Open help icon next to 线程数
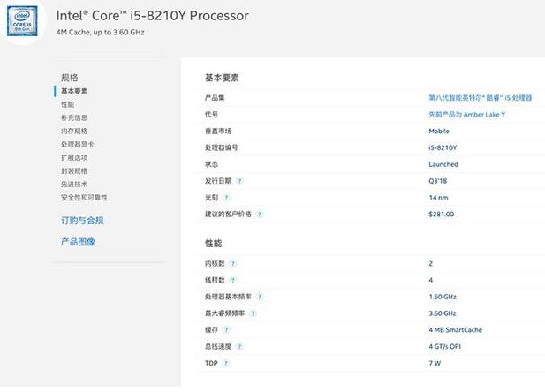 click(233, 280)
